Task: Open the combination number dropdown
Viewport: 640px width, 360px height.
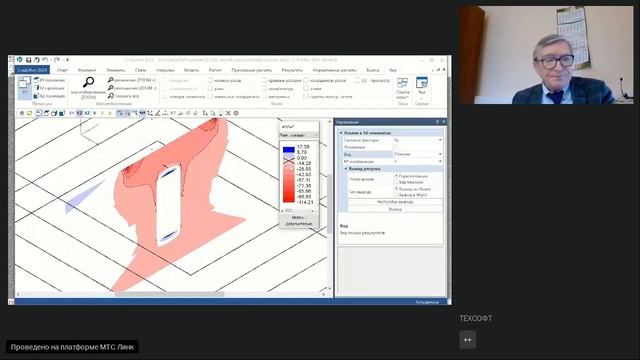Action: pyautogui.click(x=440, y=162)
